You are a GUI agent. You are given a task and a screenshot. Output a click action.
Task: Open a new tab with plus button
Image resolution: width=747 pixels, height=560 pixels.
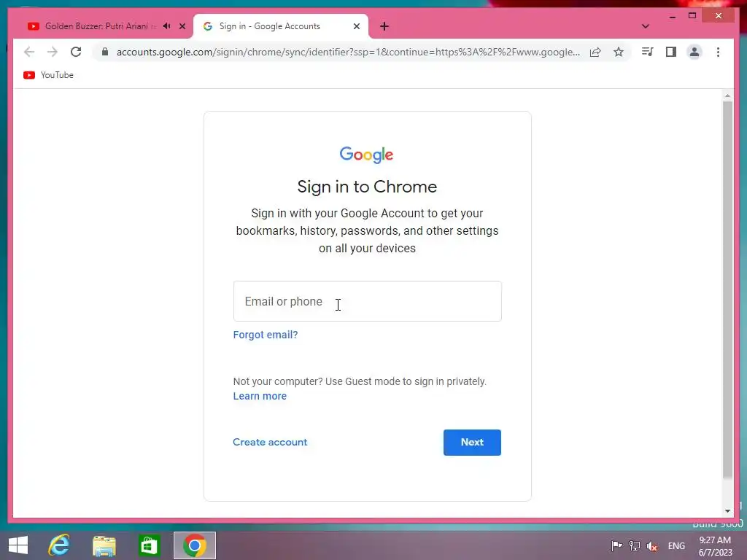tap(384, 26)
